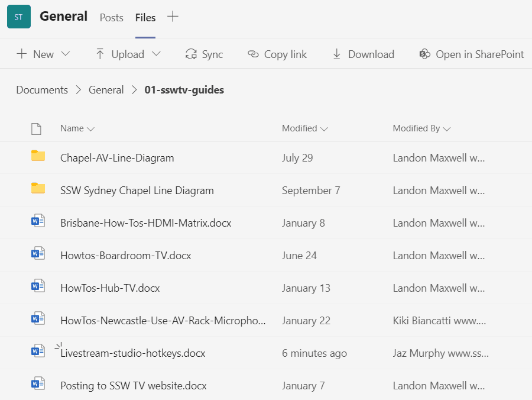Click the plus icon to add a tab
Viewport: 532px width, 400px height.
173,17
